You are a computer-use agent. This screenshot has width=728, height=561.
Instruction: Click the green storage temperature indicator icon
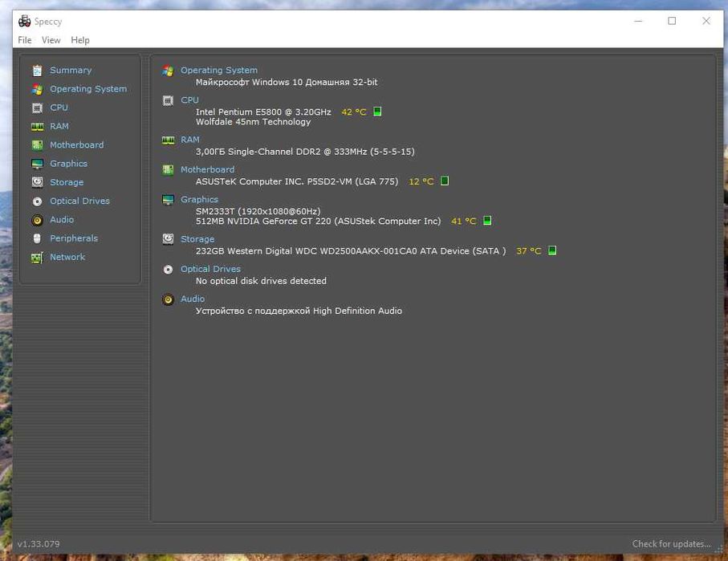pos(552,250)
